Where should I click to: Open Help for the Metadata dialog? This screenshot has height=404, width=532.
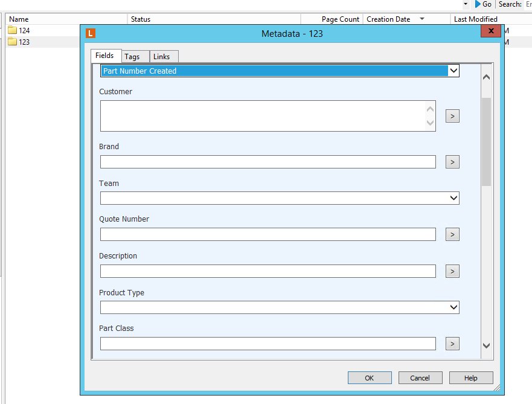(x=471, y=378)
